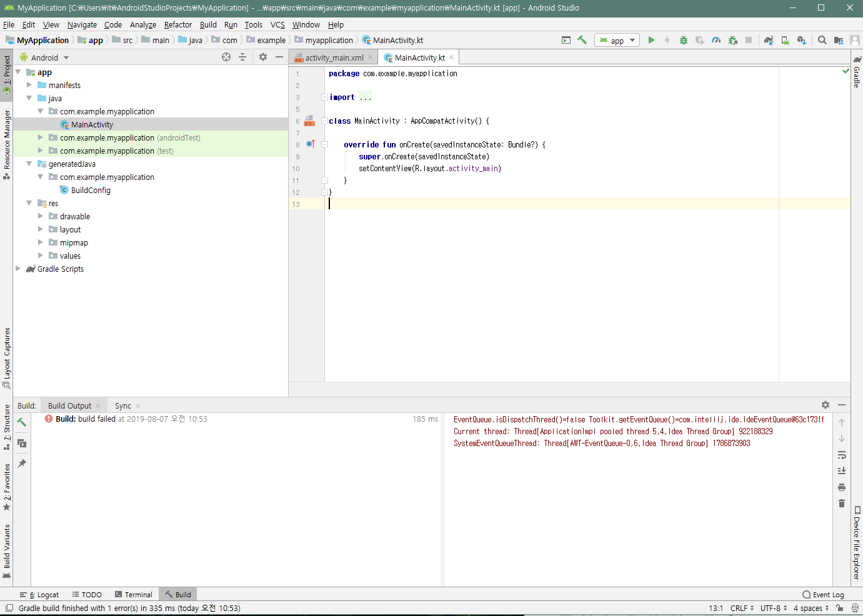Hide the Project panel with minus icon
The height and width of the screenshot is (616, 863).
(x=279, y=57)
